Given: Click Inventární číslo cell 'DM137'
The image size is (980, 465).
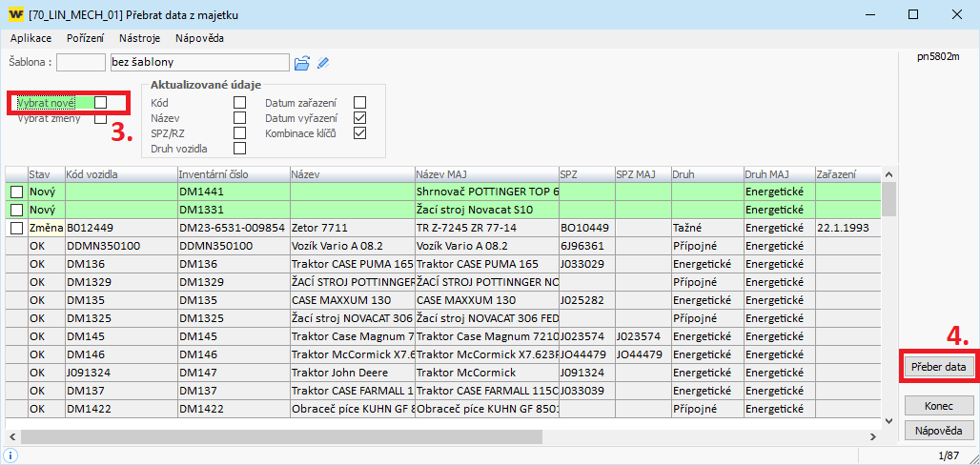Looking at the screenshot, I should [234, 391].
